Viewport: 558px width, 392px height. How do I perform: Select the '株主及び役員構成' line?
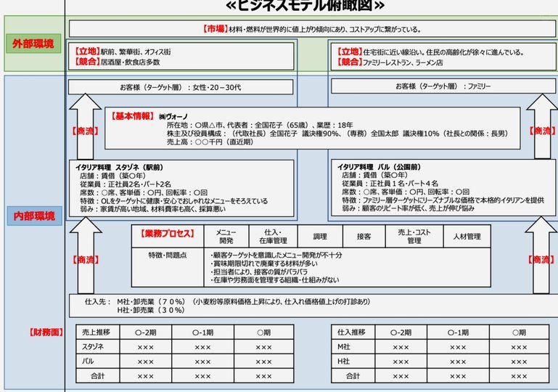pos(337,134)
